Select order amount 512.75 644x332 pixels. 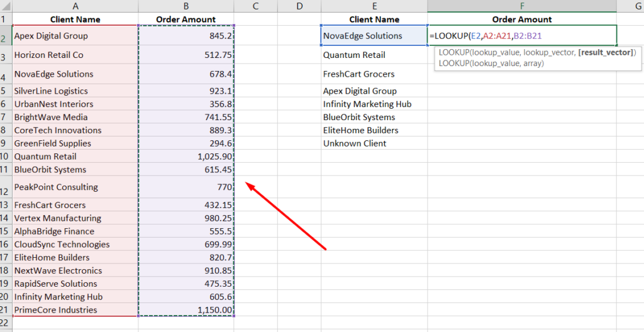coord(186,55)
